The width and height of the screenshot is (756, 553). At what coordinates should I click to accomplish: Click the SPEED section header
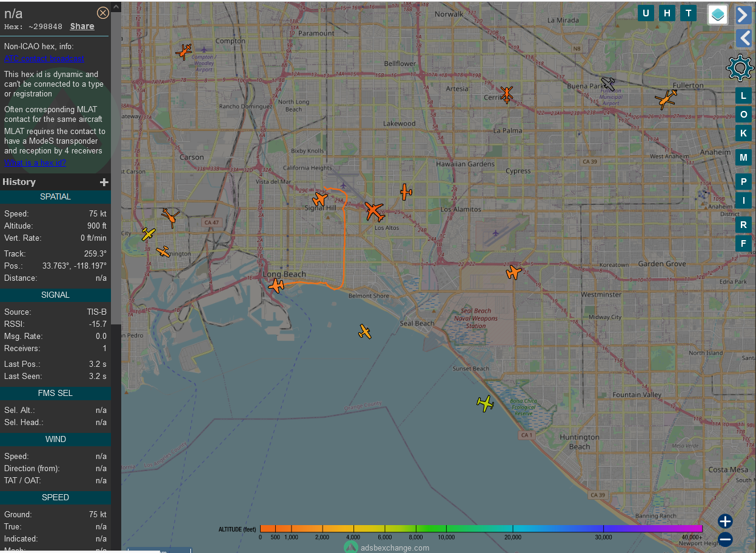click(55, 497)
